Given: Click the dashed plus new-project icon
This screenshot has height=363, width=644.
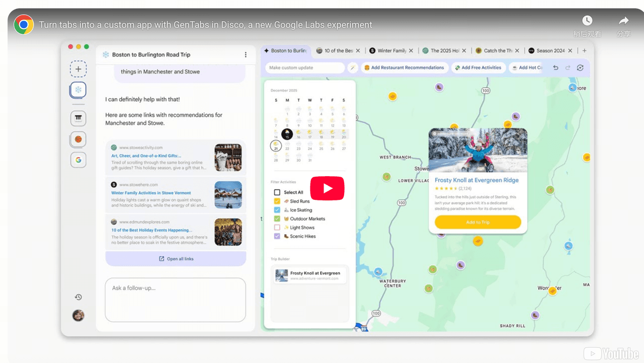Looking at the screenshot, I should coord(78,69).
